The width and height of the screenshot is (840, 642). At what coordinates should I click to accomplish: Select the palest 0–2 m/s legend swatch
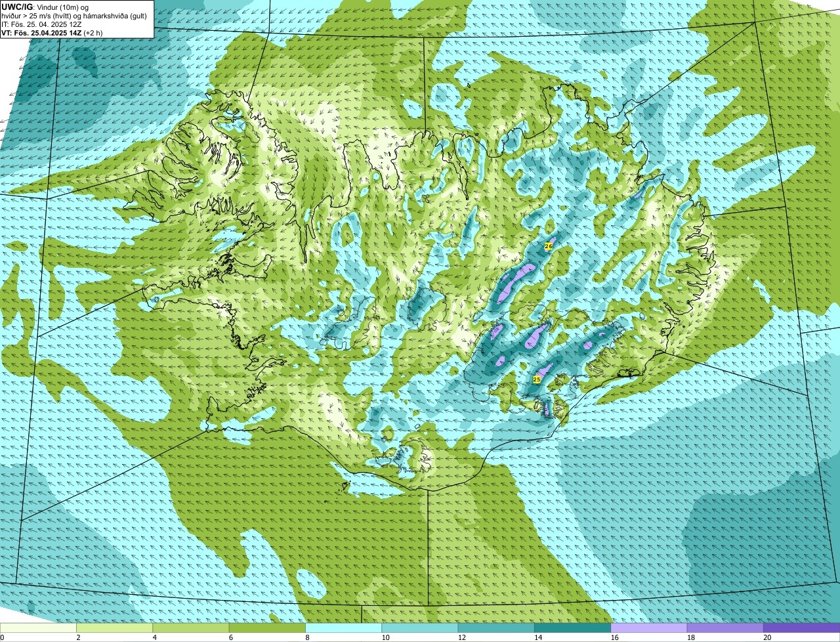coord(38,628)
